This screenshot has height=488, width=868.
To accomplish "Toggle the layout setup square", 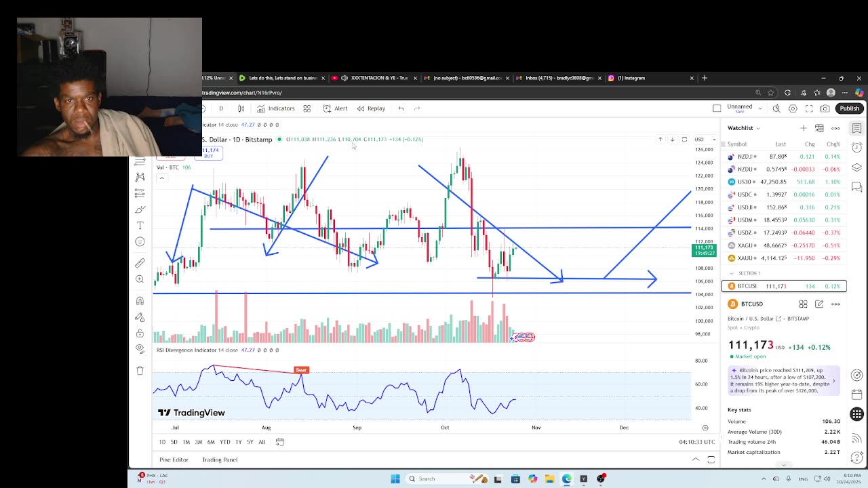I will (717, 108).
